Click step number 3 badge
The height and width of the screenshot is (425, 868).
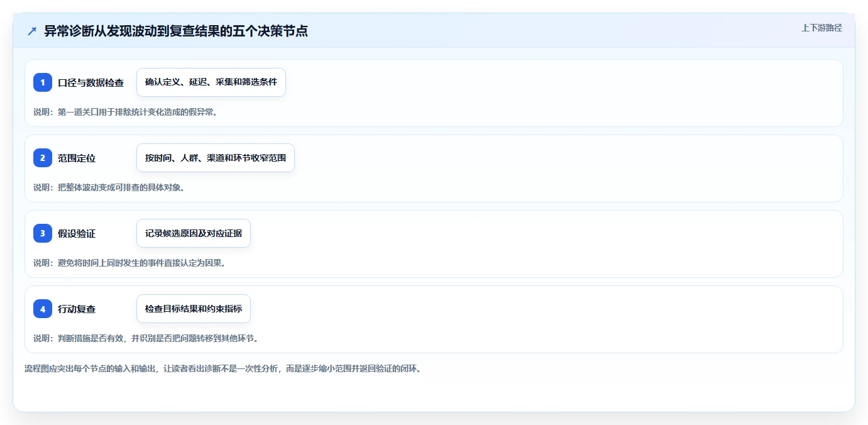[43, 233]
